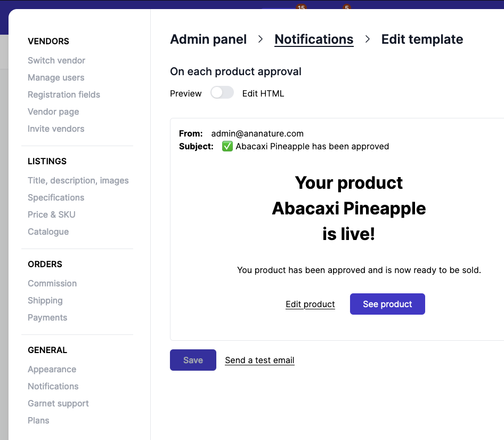The image size is (504, 440).
Task: Open Catalogue listing settings
Action: [x=48, y=231]
